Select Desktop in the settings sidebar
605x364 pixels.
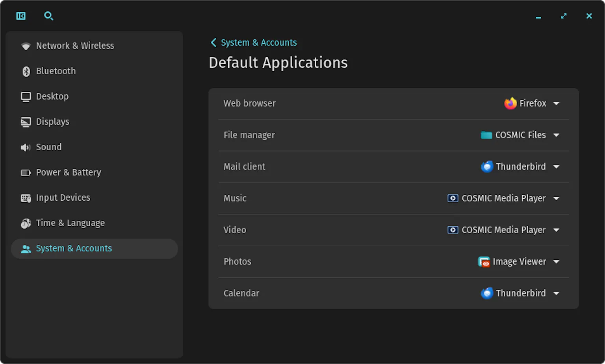click(52, 96)
